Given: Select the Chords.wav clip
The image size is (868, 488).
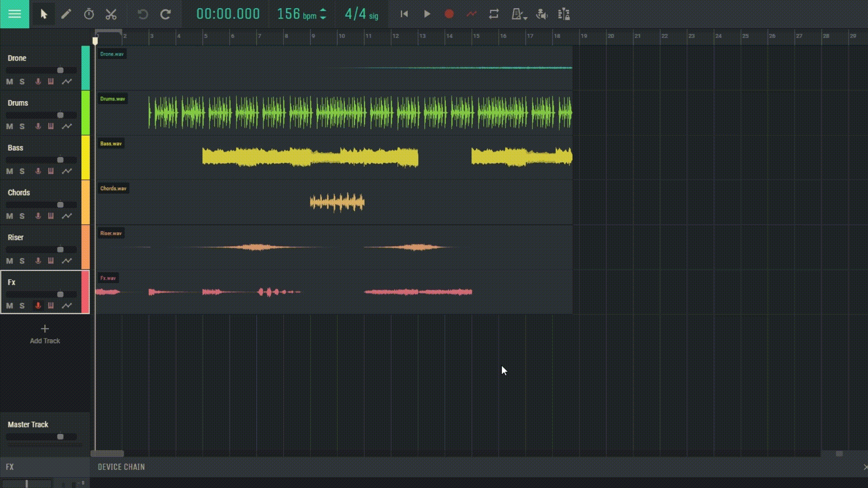Looking at the screenshot, I should (x=336, y=203).
